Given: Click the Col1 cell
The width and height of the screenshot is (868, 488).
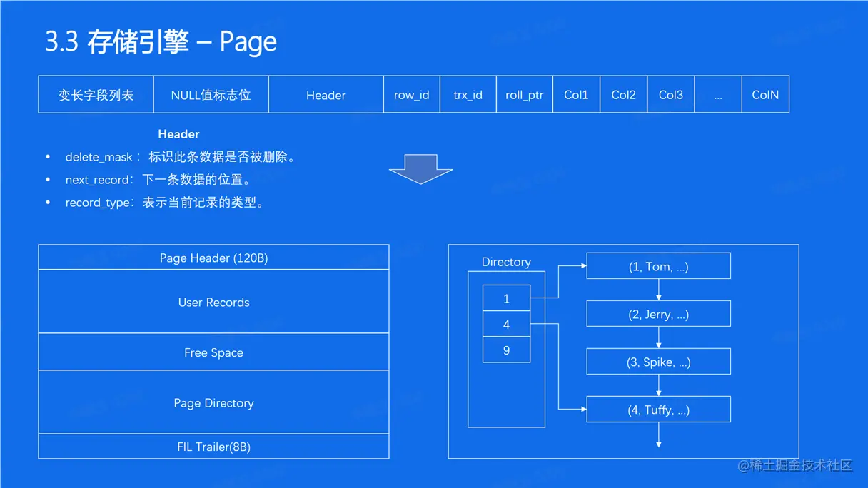Looking at the screenshot, I should point(576,94).
